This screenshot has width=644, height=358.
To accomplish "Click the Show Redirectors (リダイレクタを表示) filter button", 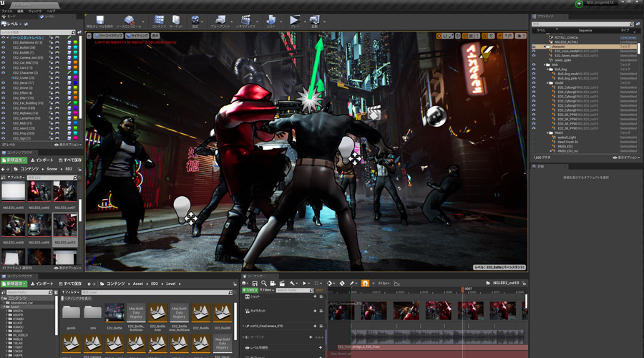I will click(x=77, y=299).
